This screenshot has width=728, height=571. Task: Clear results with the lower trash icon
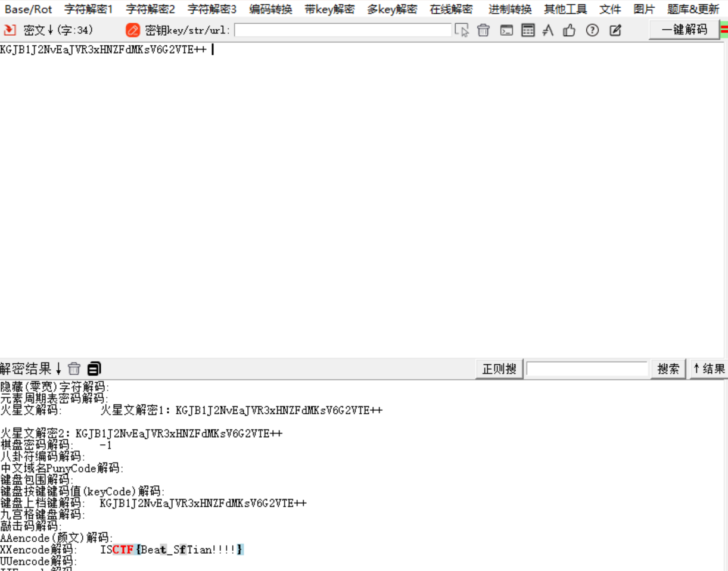[x=74, y=369]
